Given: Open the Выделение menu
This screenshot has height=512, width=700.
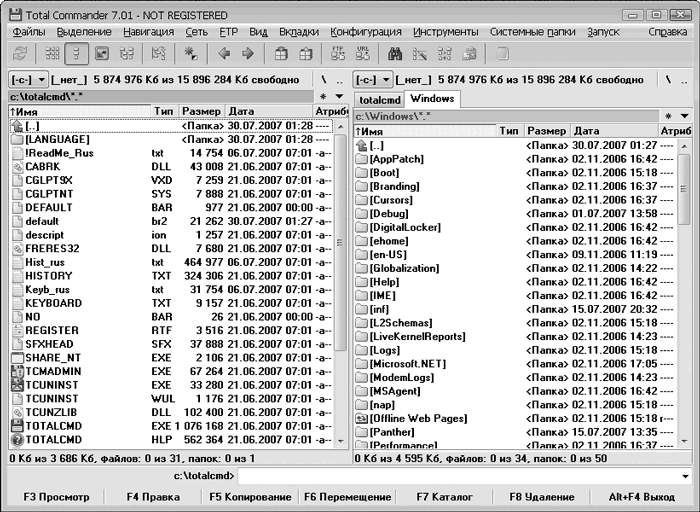Looking at the screenshot, I should [84, 32].
